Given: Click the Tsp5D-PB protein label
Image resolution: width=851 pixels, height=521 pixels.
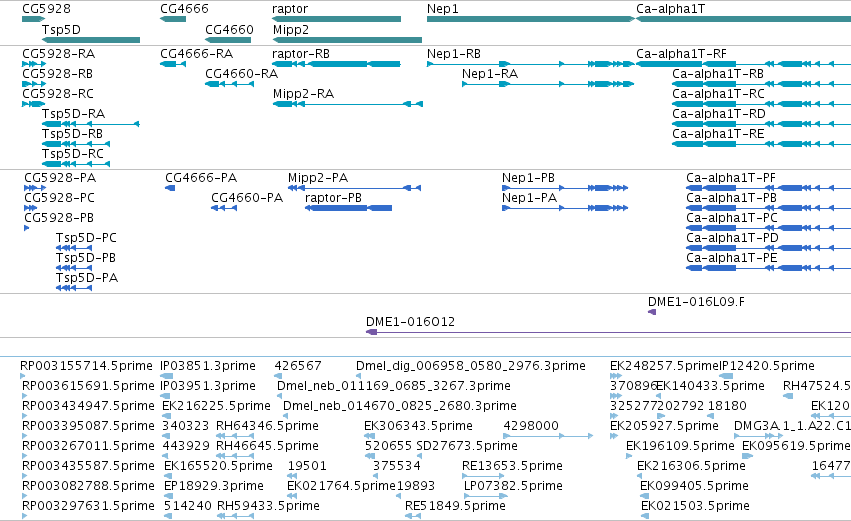Looking at the screenshot, I should pyautogui.click(x=86, y=257).
